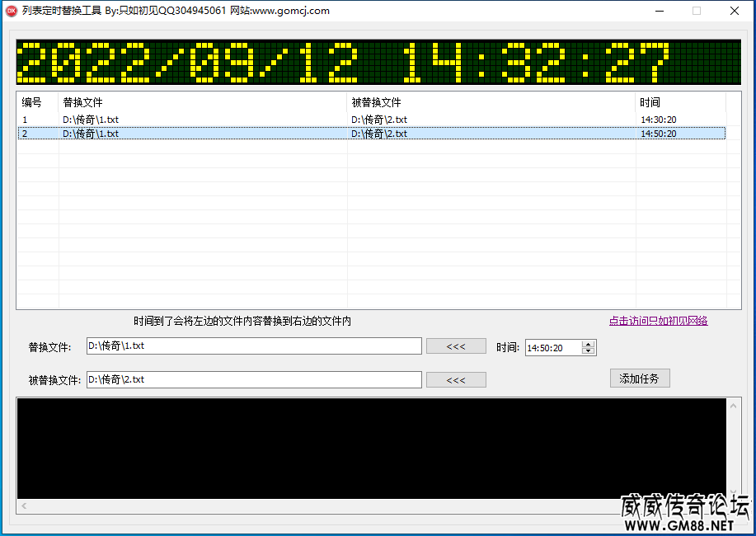The width and height of the screenshot is (756, 536).
Task: Click the log area scroll-left arrow
Action: (x=24, y=505)
